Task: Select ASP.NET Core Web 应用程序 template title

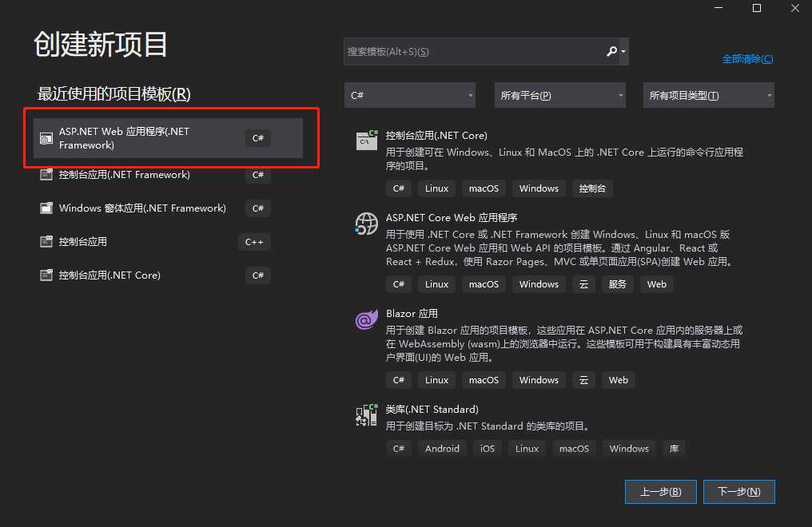Action: [x=451, y=218]
